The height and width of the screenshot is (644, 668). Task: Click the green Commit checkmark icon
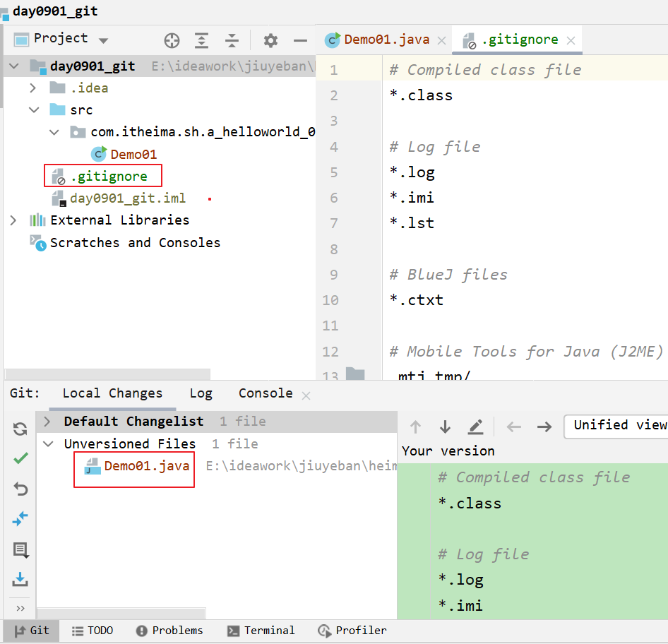pos(20,458)
